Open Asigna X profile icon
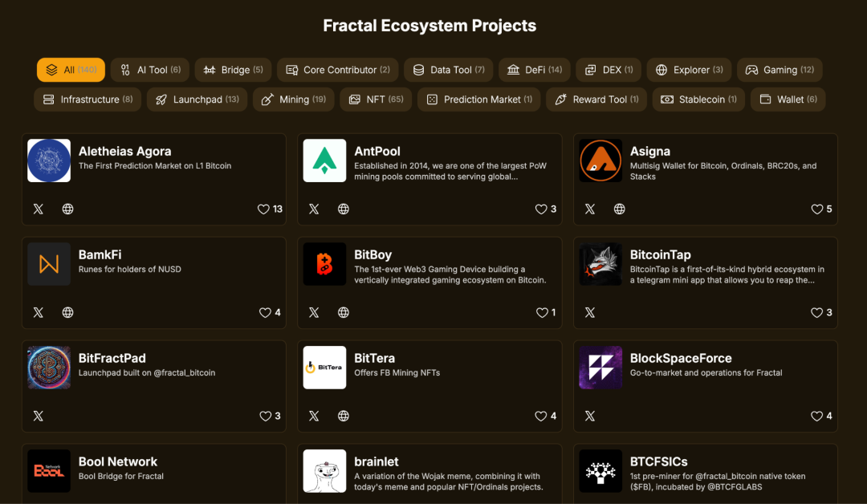Viewport: 867px width, 504px height. [x=590, y=209]
